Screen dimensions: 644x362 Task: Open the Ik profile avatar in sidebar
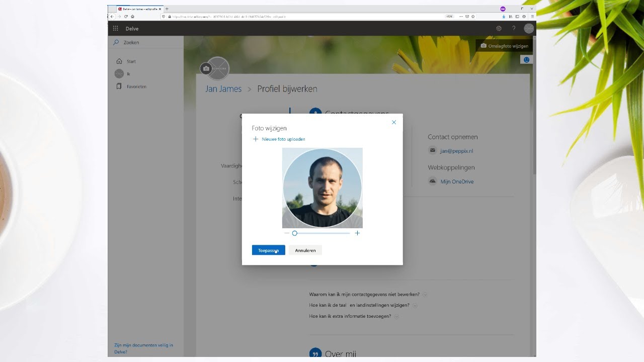pyautogui.click(x=119, y=74)
